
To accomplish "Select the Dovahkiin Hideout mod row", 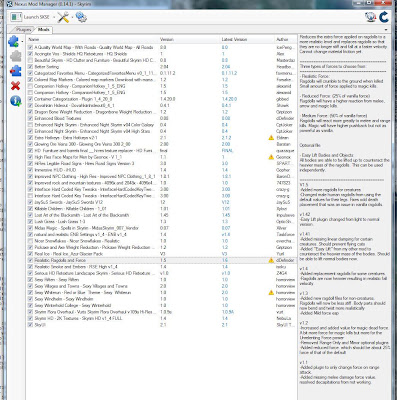I will coord(161,105).
